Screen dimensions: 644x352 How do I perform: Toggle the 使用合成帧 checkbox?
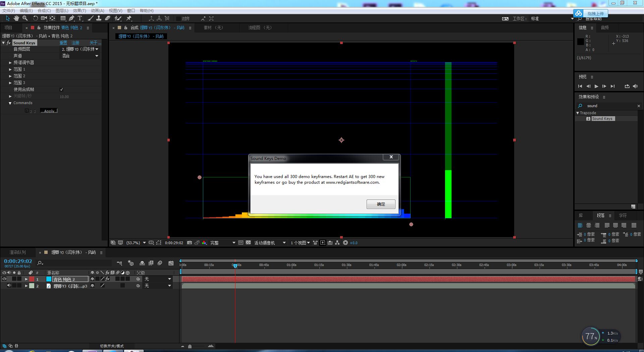pos(61,90)
